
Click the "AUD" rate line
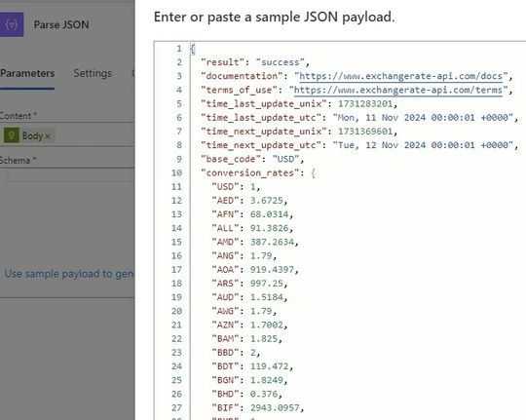click(249, 297)
